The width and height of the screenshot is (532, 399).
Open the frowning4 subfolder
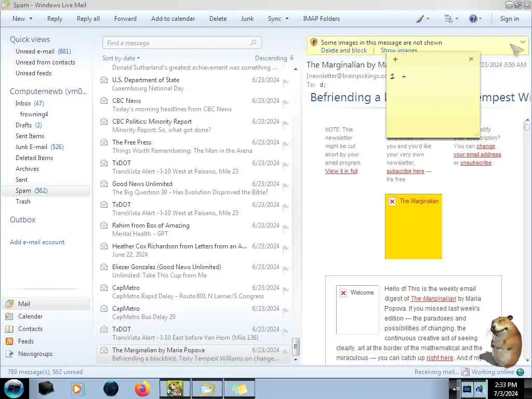(34, 114)
